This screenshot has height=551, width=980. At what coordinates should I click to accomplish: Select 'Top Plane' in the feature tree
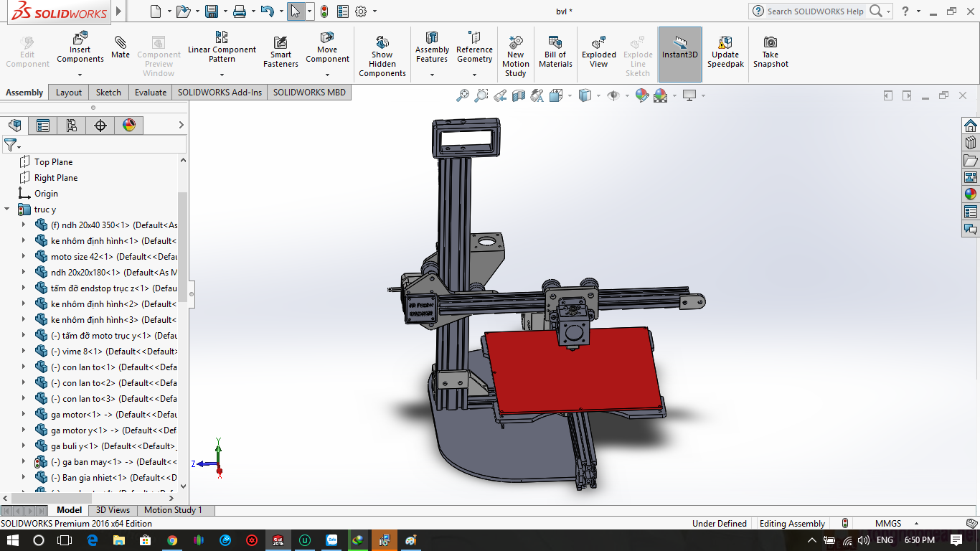click(53, 162)
